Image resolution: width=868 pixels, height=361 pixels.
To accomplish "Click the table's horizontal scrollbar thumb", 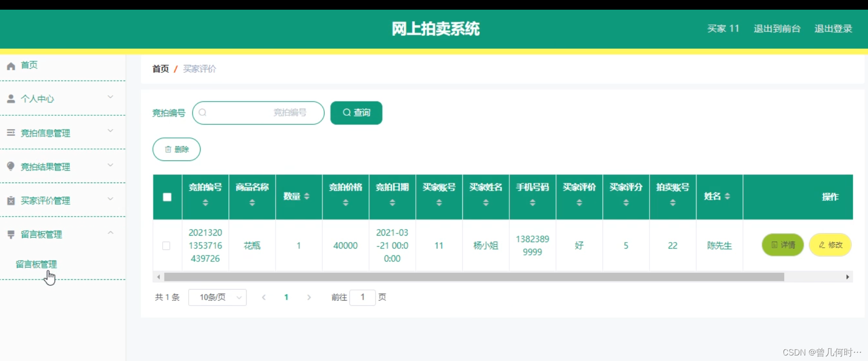I will click(474, 277).
